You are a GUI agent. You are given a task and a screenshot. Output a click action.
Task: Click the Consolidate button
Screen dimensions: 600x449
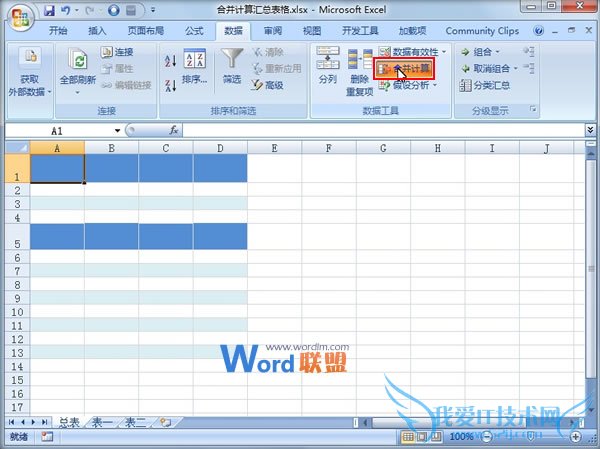404,69
